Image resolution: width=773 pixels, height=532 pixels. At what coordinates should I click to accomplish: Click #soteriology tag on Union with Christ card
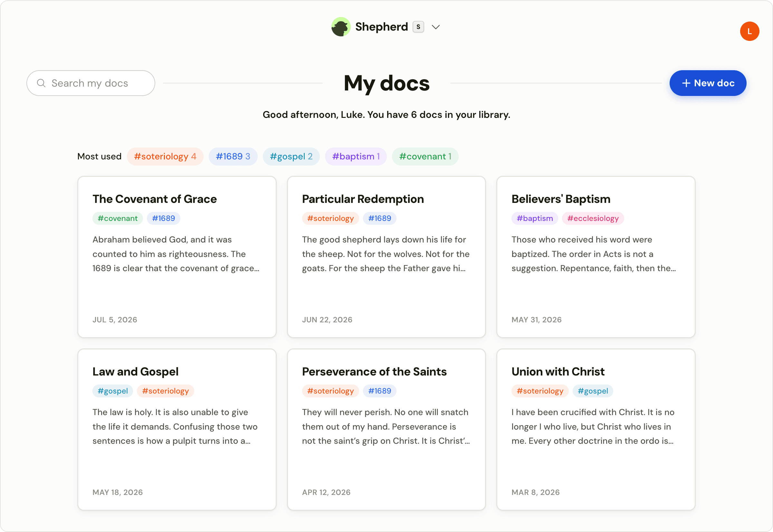(x=540, y=391)
